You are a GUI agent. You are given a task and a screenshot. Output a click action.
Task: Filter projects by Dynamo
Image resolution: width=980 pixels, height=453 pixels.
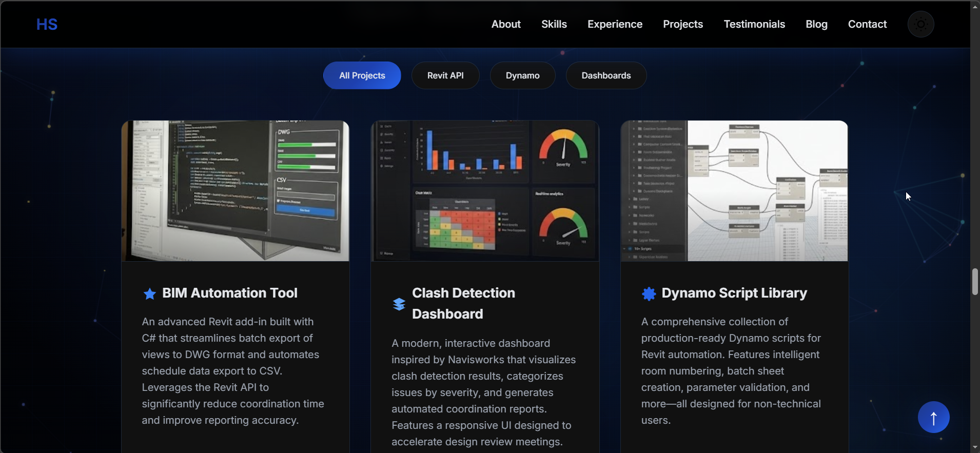click(522, 75)
